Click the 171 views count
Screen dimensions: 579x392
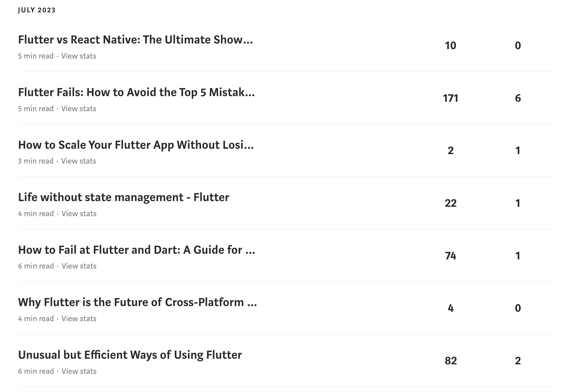point(451,98)
